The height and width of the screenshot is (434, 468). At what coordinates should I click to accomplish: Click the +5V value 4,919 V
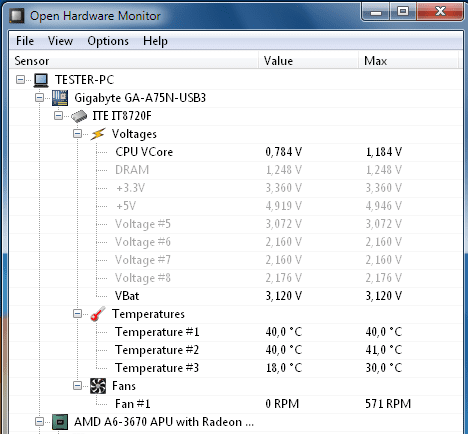point(284,206)
